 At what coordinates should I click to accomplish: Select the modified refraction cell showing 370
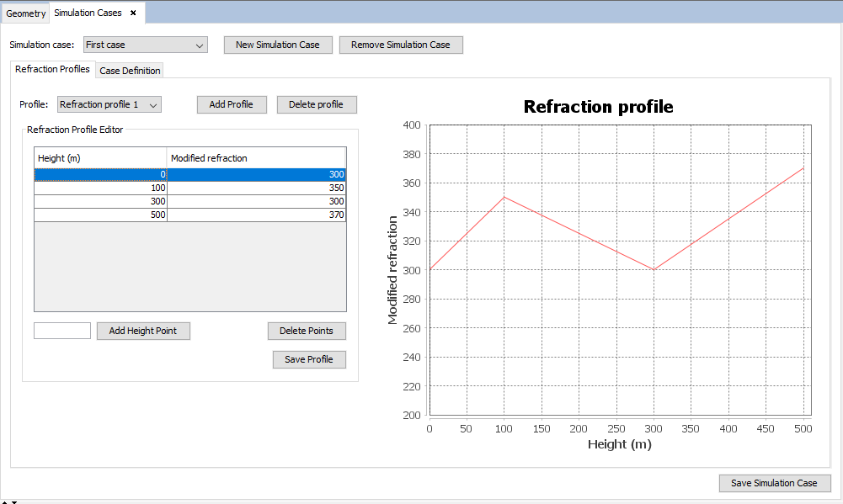click(256, 215)
